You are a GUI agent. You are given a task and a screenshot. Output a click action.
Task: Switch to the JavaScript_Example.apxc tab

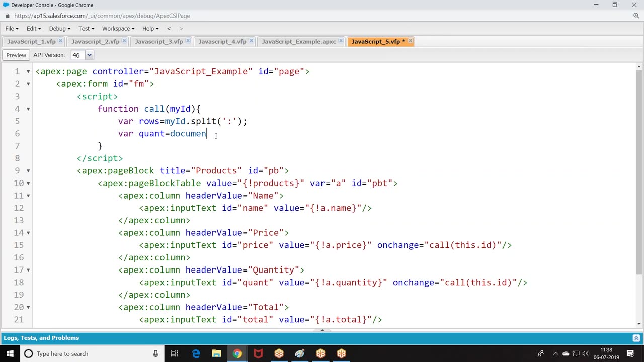click(298, 41)
